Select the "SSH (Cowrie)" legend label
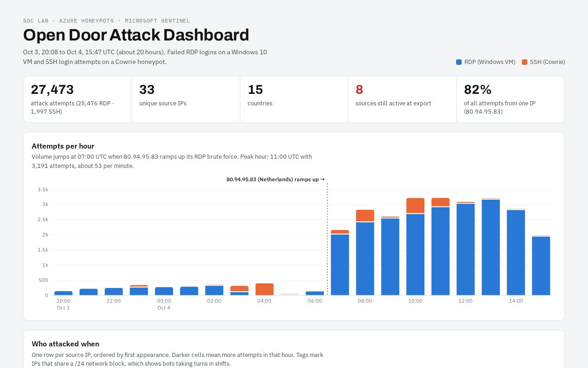This screenshot has width=588, height=368. pos(548,62)
